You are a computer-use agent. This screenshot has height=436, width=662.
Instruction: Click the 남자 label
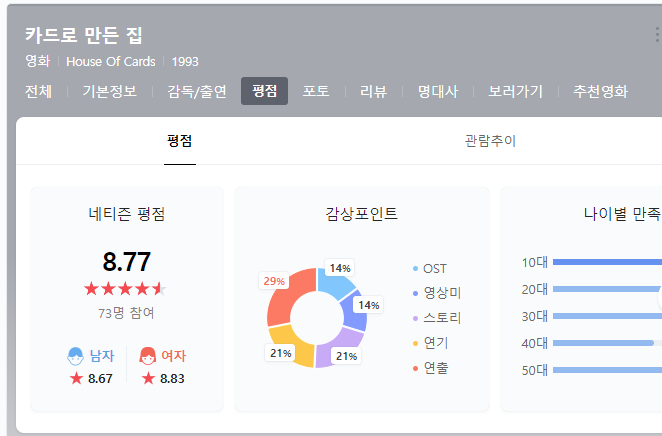(102, 356)
